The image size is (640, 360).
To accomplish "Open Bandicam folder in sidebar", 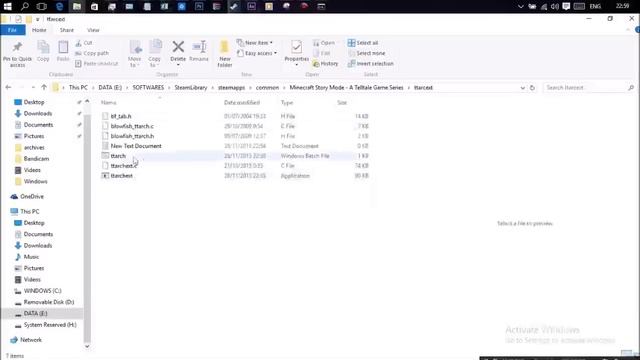I will pos(36,158).
